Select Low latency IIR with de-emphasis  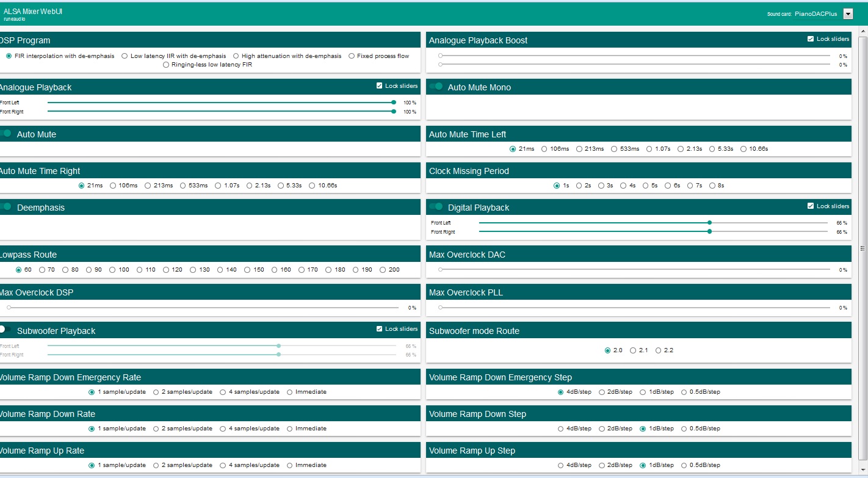[x=125, y=56]
